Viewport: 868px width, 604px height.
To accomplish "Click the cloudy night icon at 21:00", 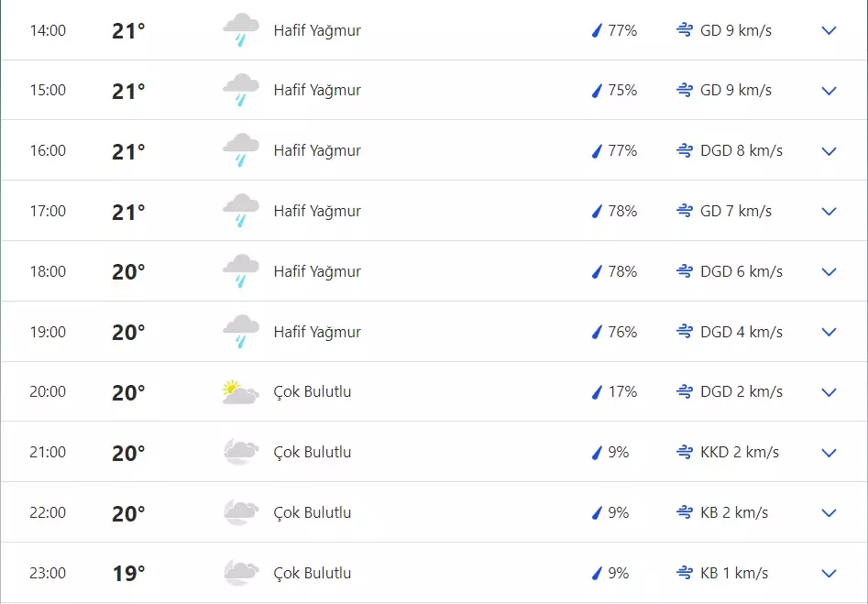I will (241, 453).
